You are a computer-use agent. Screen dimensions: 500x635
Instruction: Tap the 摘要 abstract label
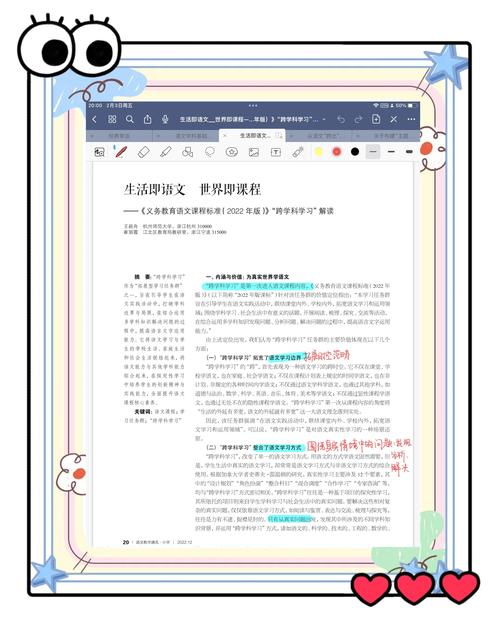(x=142, y=277)
